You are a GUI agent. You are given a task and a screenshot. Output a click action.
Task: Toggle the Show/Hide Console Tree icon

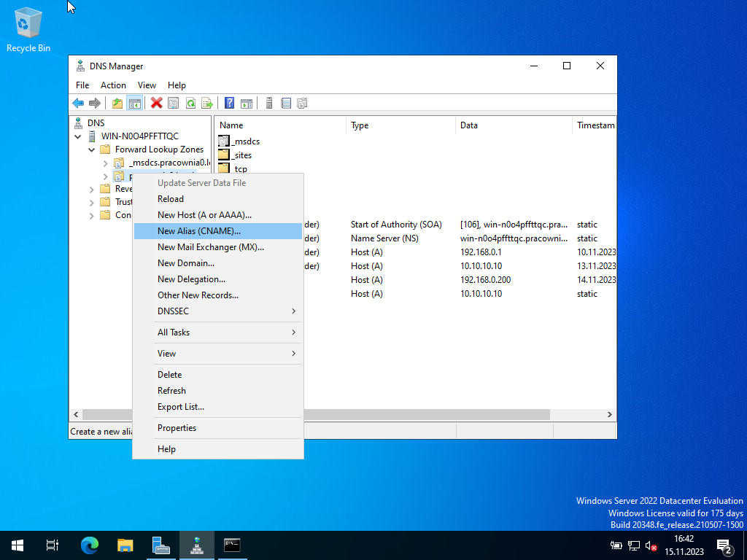[x=134, y=103]
